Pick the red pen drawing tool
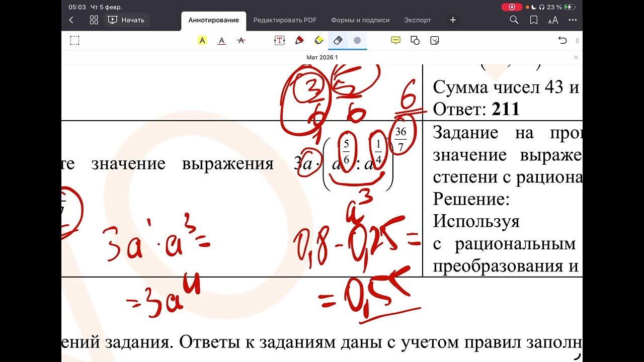 [299, 41]
